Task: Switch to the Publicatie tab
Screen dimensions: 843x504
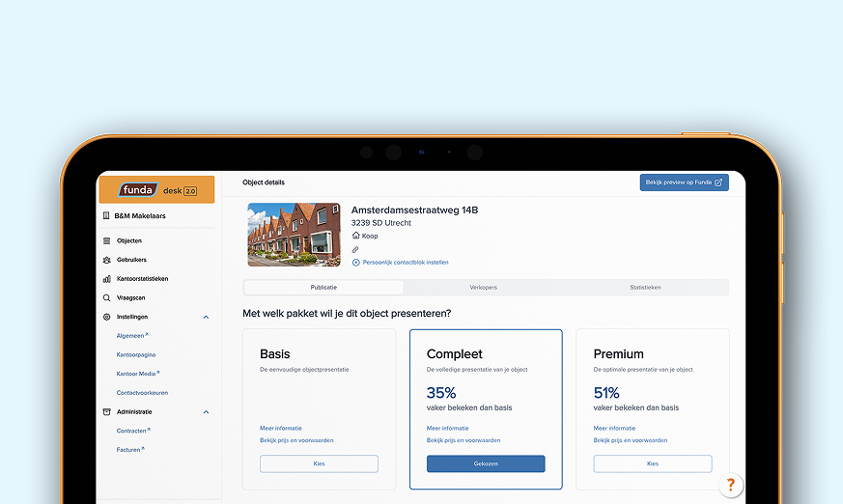Action: click(323, 288)
